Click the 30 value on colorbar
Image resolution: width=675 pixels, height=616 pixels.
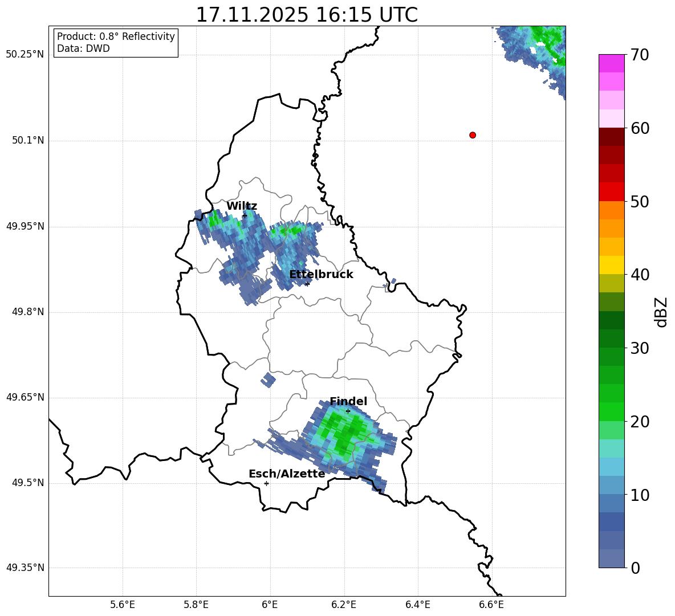tap(640, 348)
